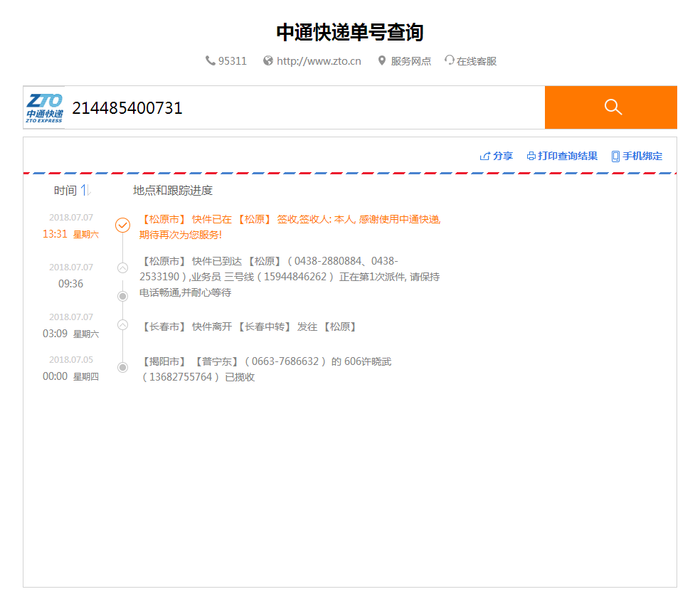Click the up-arrow marker at 09:36 entry
The image size is (700, 599).
click(x=123, y=267)
